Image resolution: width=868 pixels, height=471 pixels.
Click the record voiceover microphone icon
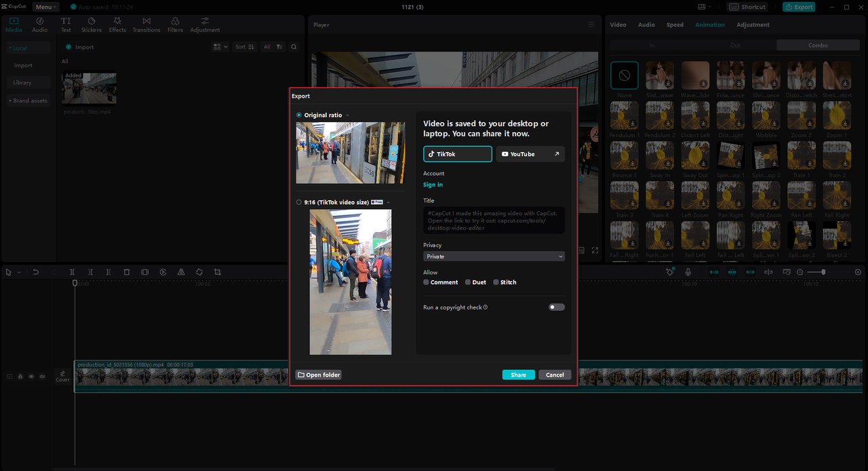point(688,272)
